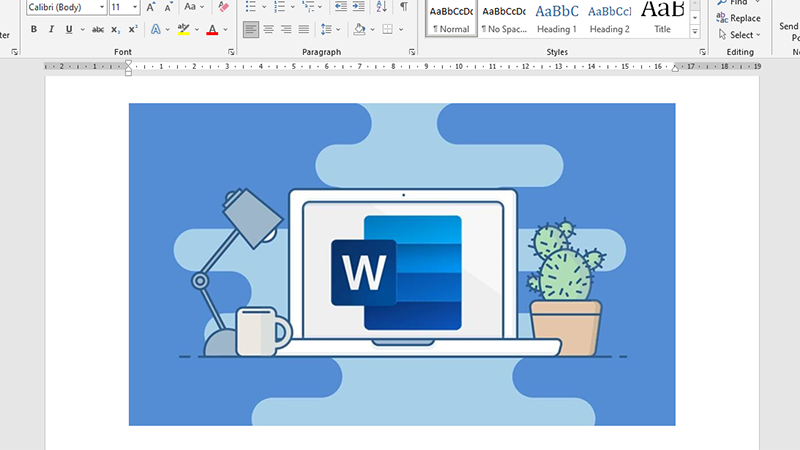800x450 pixels.
Task: Click line and paragraph spacing icon
Action: [x=326, y=29]
